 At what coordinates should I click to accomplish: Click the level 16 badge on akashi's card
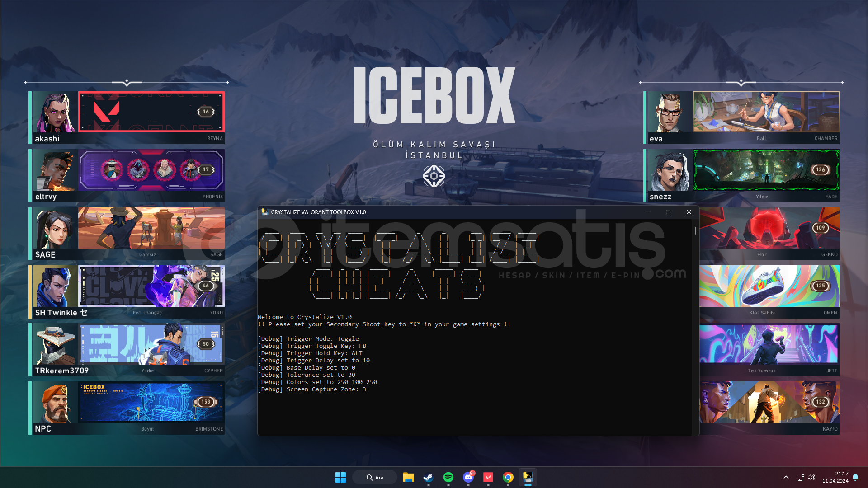click(x=206, y=112)
